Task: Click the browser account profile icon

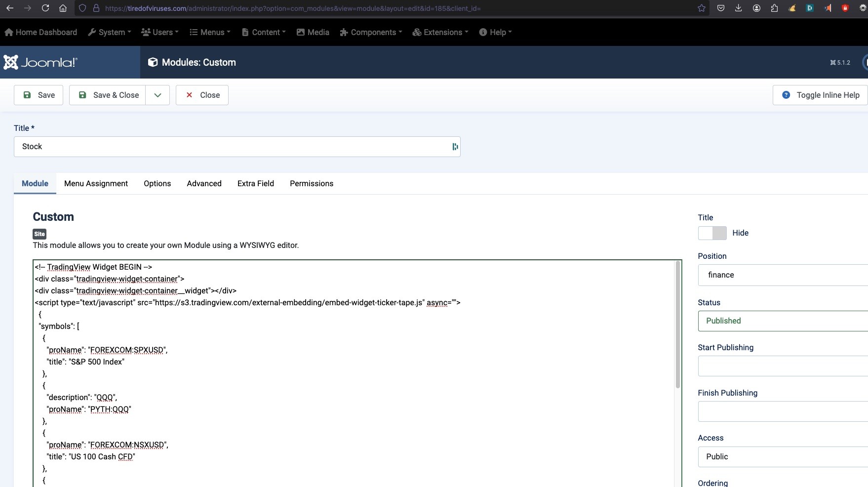Action: (756, 8)
